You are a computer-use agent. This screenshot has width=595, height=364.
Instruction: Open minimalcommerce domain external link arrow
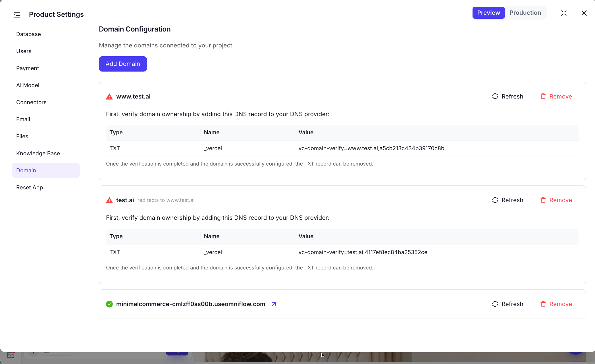click(274, 304)
